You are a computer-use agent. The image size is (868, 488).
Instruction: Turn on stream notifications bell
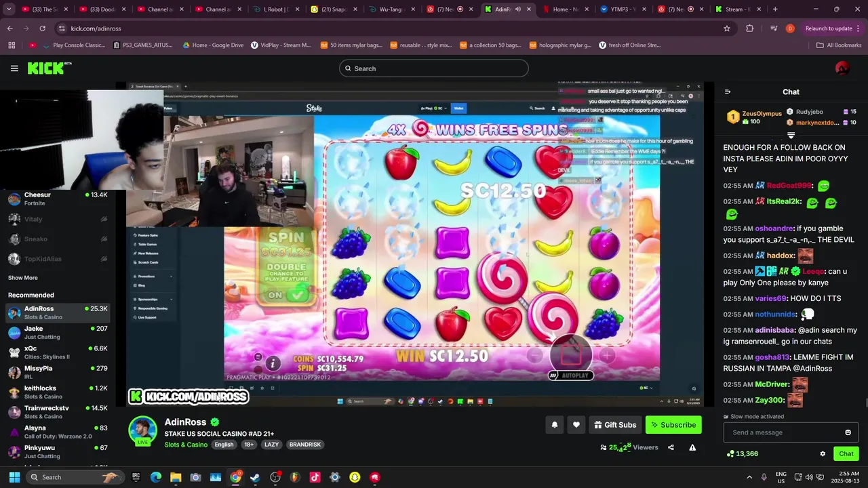click(555, 425)
